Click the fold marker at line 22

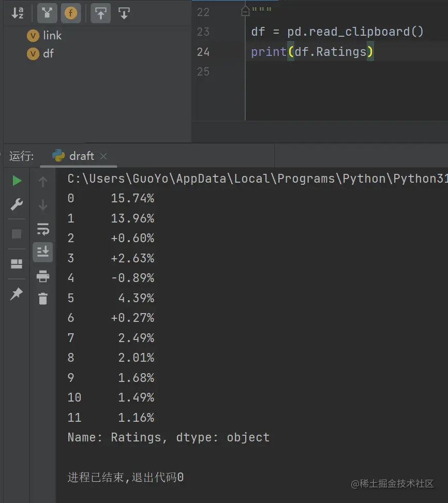[245, 11]
